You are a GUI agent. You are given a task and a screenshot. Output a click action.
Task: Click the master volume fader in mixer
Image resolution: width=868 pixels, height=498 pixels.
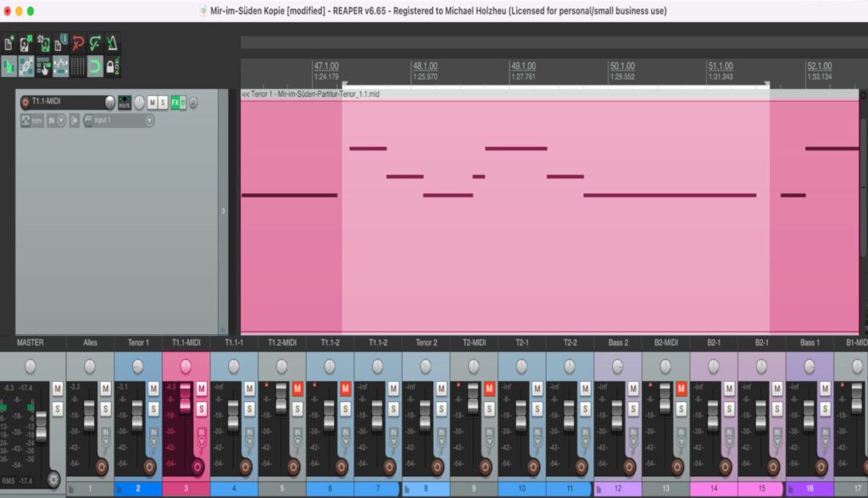coord(41,426)
